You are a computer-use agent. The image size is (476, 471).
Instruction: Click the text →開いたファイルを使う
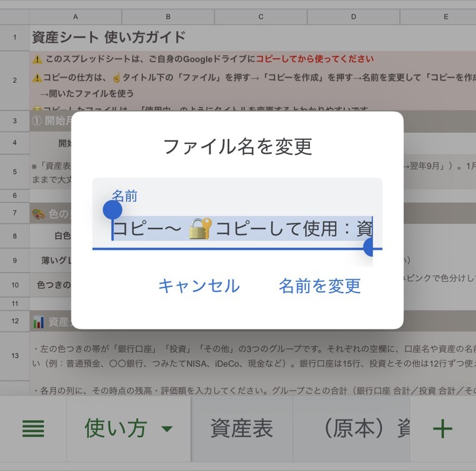[x=87, y=94]
